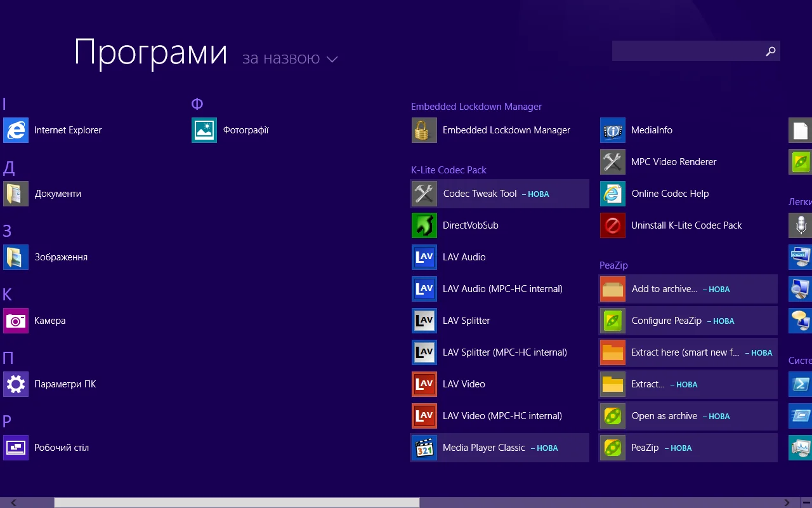Open Internet Explorer app icon
The width and height of the screenshot is (812, 508).
point(16,130)
